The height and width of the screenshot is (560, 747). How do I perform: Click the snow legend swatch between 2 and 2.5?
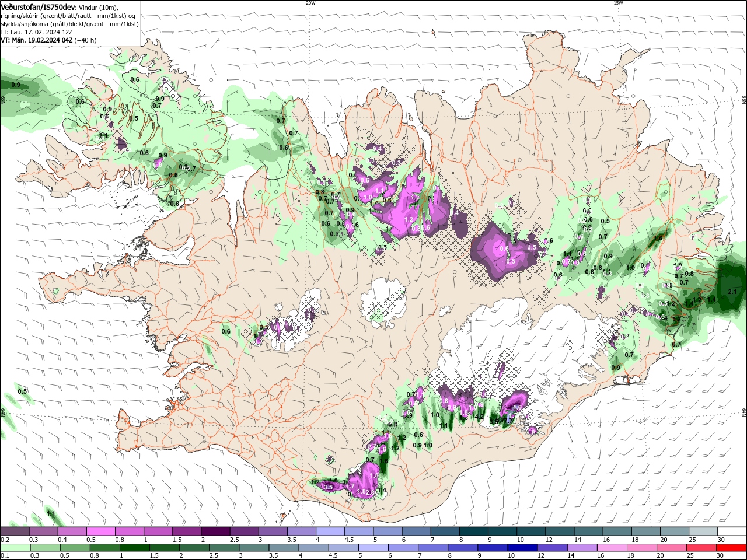tap(216, 531)
